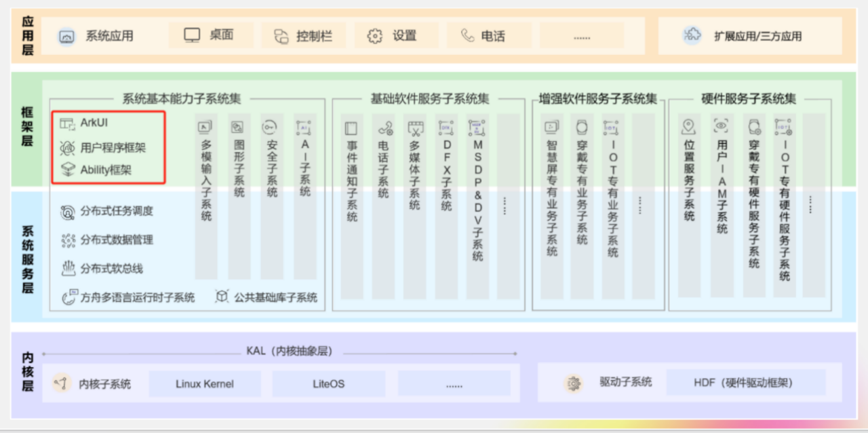Click the ellipsis box after LiteOS

[x=454, y=383]
